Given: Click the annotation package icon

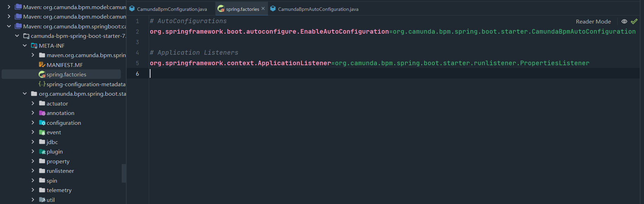Looking at the screenshot, I should tap(42, 113).
